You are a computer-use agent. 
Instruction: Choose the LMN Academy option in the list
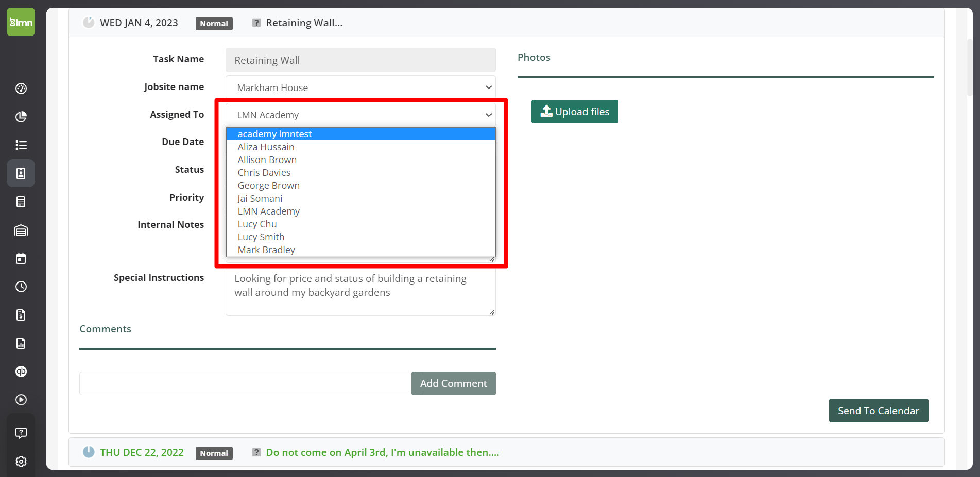360,211
